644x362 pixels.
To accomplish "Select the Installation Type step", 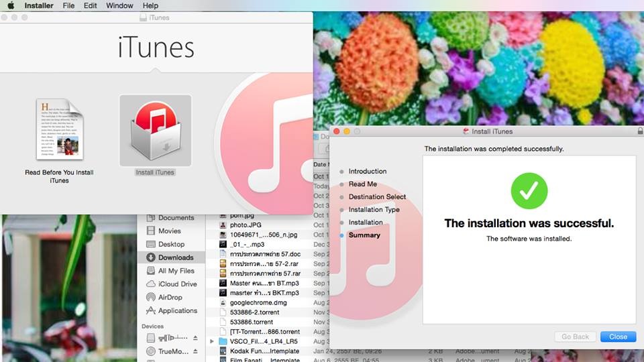I will point(374,209).
